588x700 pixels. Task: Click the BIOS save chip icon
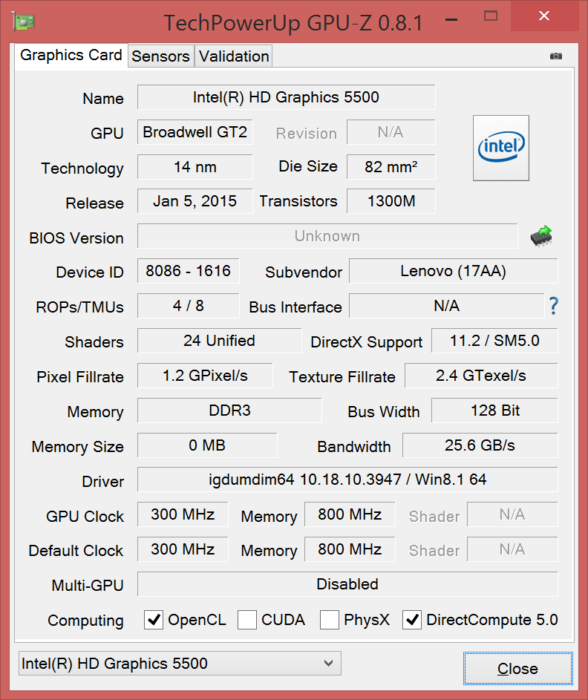[x=541, y=236]
